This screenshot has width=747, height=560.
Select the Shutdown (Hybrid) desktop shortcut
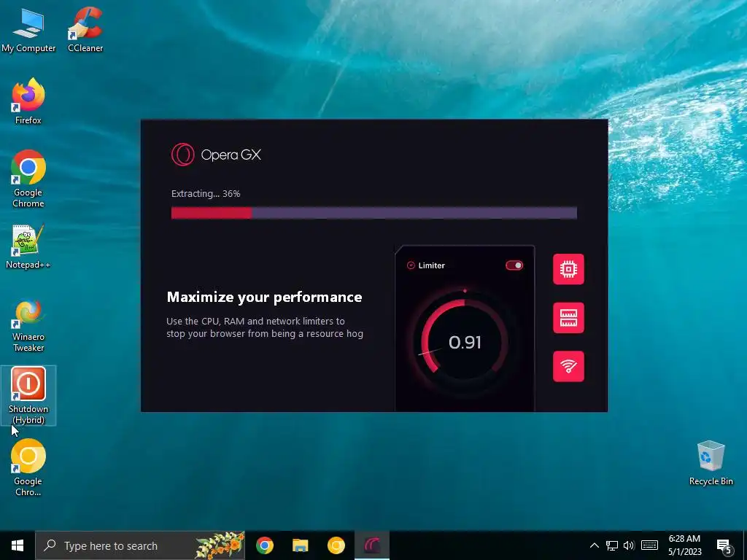pyautogui.click(x=28, y=395)
